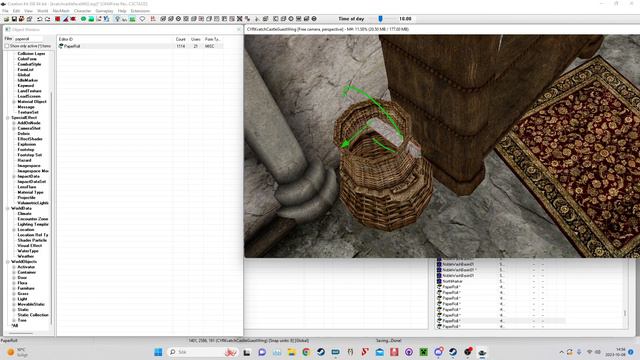Open the World menu

[x=42, y=11]
